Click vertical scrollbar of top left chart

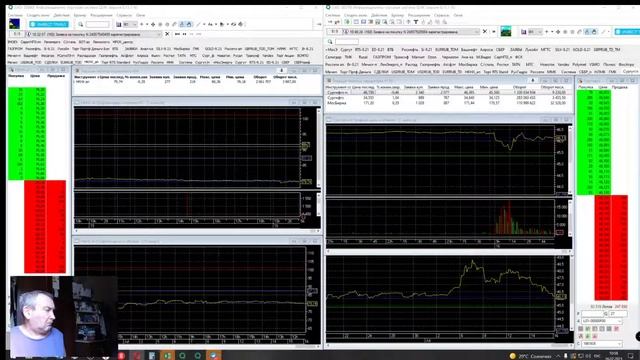[319, 148]
